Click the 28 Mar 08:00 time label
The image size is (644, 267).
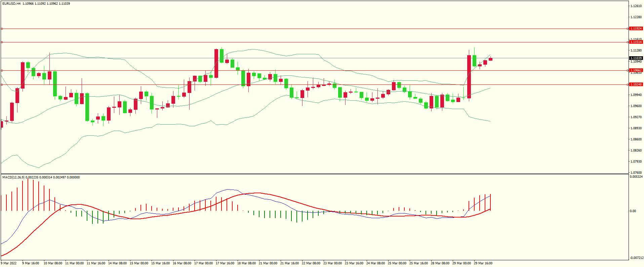tap(440, 263)
